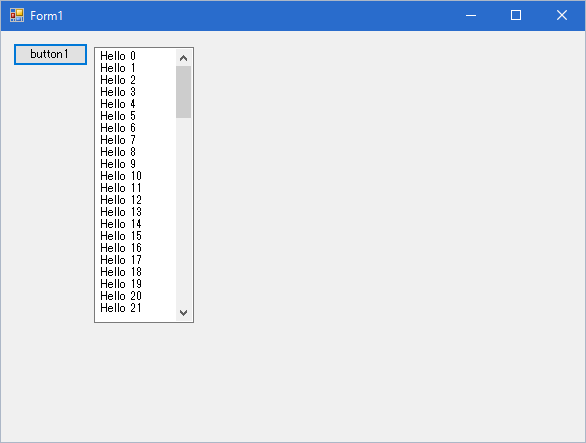
Task: Select the Hello 21 list item
Action: pyautogui.click(x=136, y=308)
